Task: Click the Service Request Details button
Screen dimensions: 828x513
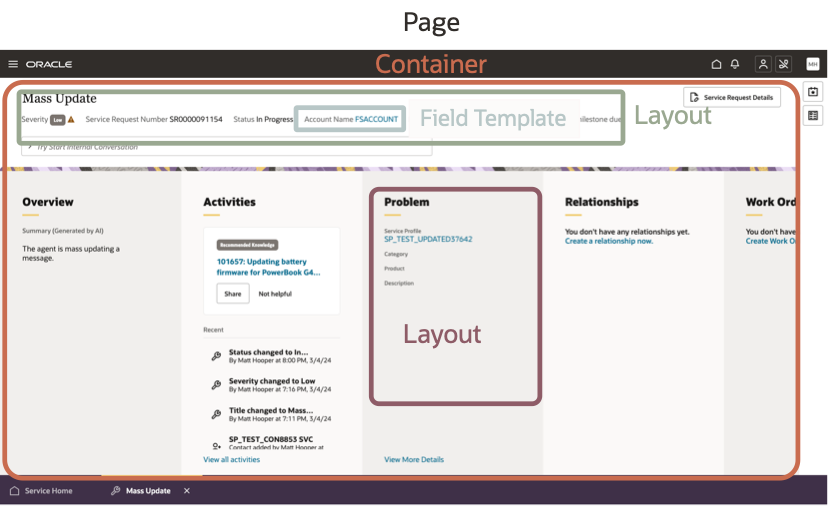Action: click(732, 97)
